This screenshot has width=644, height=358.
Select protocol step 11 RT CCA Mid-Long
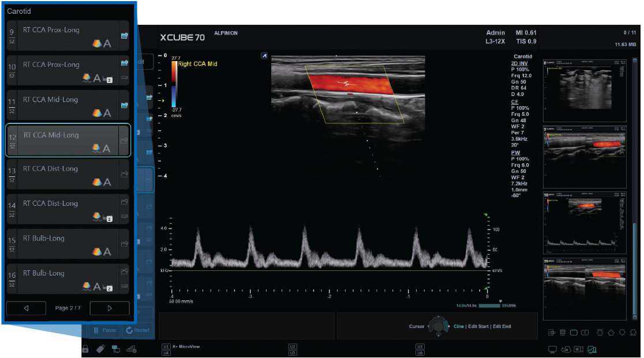point(68,105)
